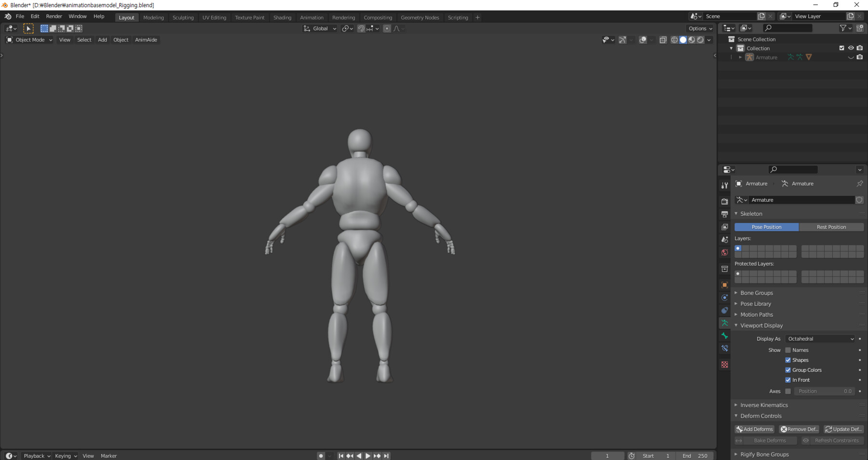868x460 pixels.
Task: Click the Add Deforms button
Action: 754,429
